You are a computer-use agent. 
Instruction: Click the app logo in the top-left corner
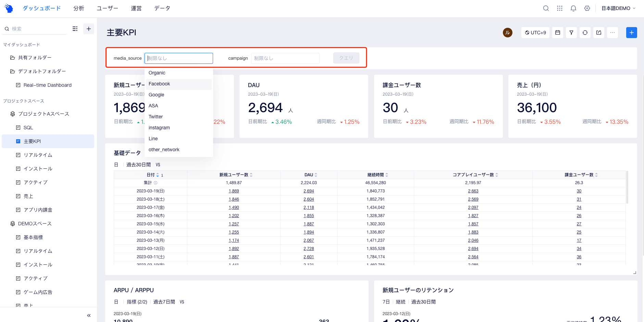(x=9, y=8)
